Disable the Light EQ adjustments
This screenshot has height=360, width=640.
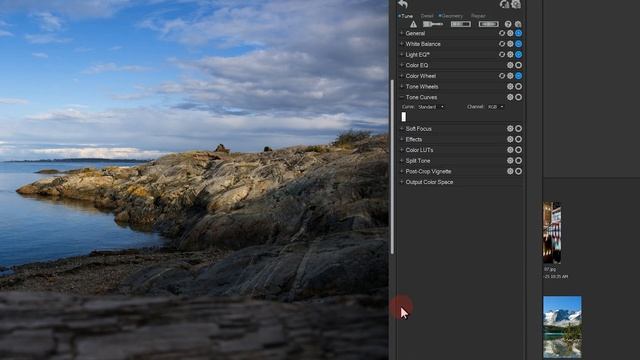(518, 55)
